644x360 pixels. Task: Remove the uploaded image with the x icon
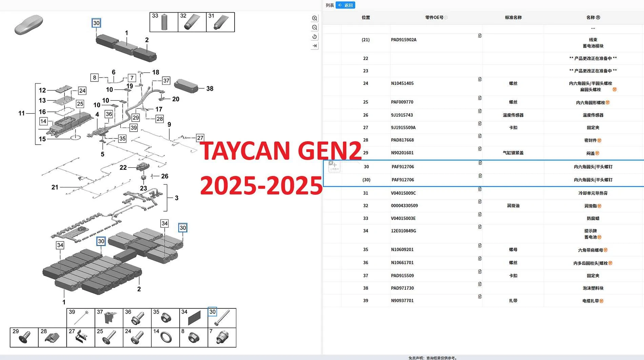(331, 163)
